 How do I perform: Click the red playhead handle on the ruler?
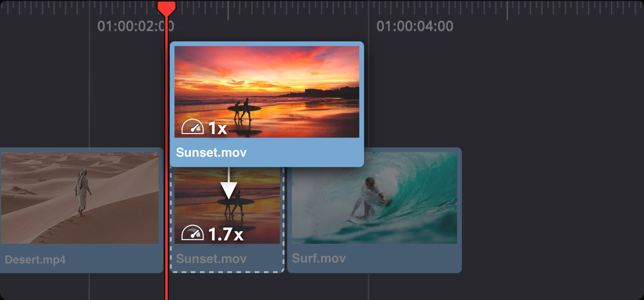[x=167, y=7]
